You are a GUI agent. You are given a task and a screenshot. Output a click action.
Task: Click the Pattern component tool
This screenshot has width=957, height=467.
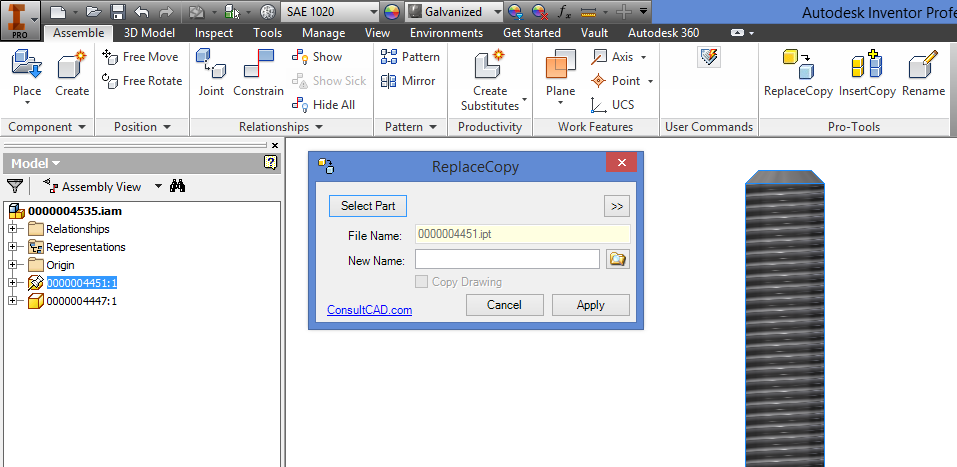coord(410,57)
